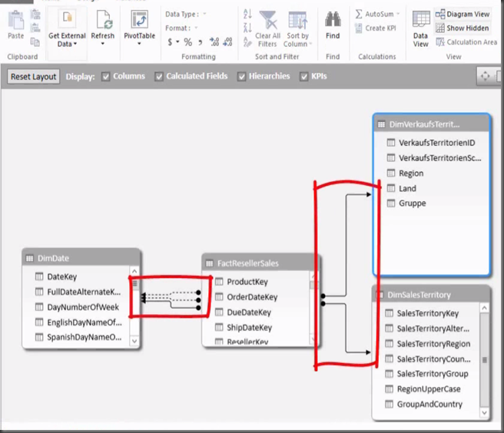Select the FactResellerSales table header
Viewport: 504px width, 433px height.
(261, 263)
